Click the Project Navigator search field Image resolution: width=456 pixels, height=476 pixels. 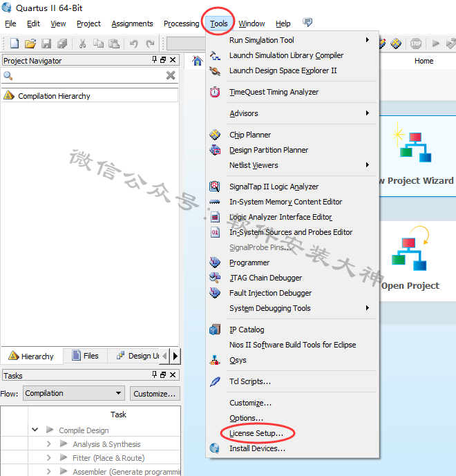coord(90,75)
